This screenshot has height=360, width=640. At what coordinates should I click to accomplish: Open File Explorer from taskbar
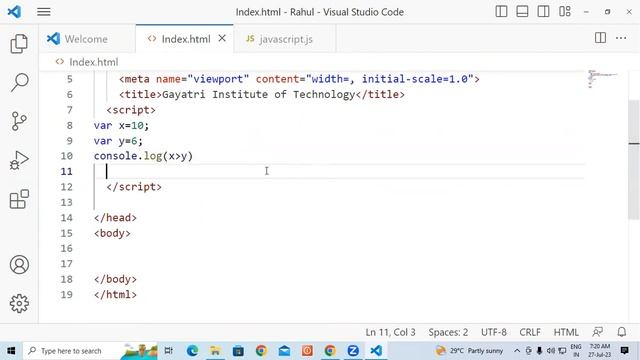point(215,351)
